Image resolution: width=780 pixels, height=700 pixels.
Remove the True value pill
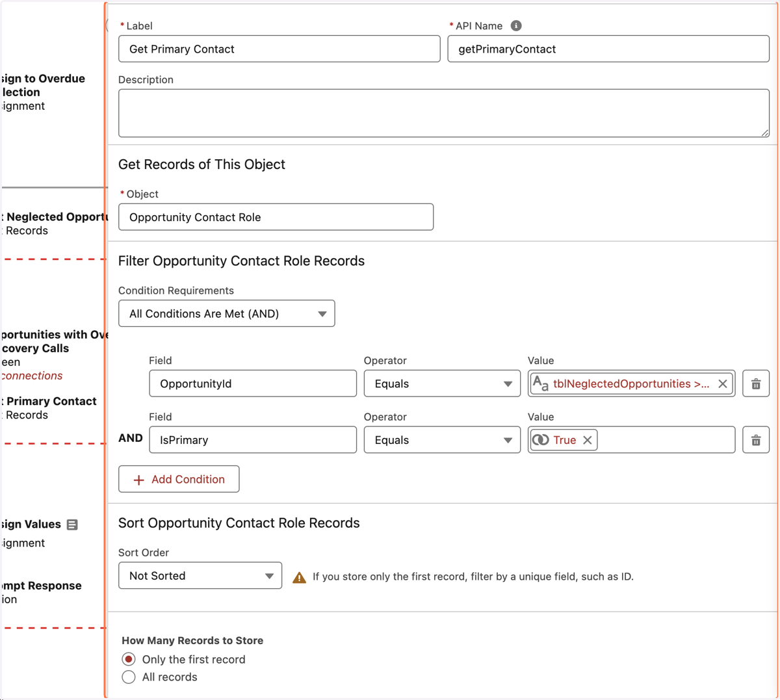(x=588, y=440)
